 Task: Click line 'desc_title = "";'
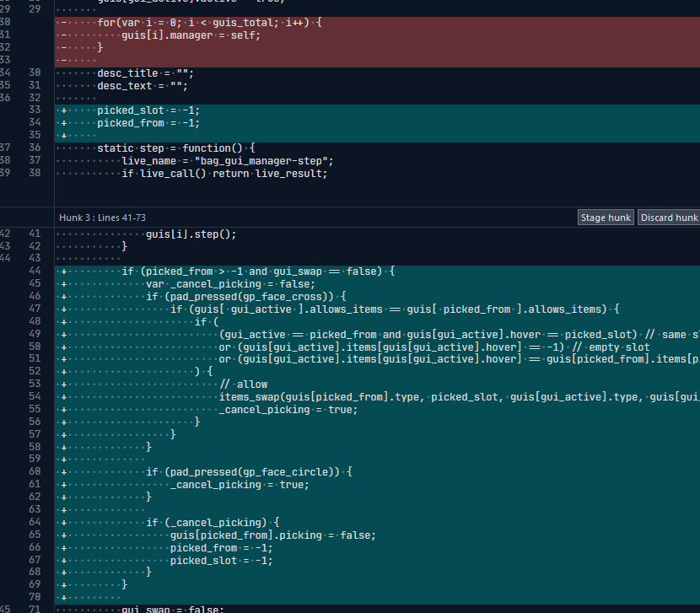tap(146, 73)
